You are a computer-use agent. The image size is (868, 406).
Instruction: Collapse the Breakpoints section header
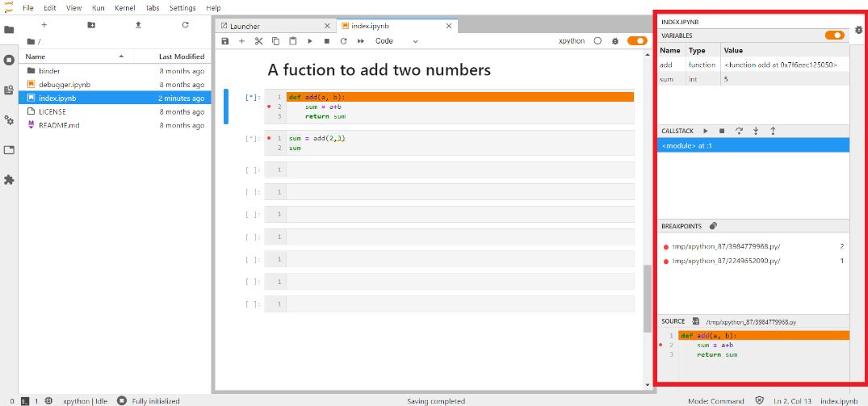click(681, 226)
